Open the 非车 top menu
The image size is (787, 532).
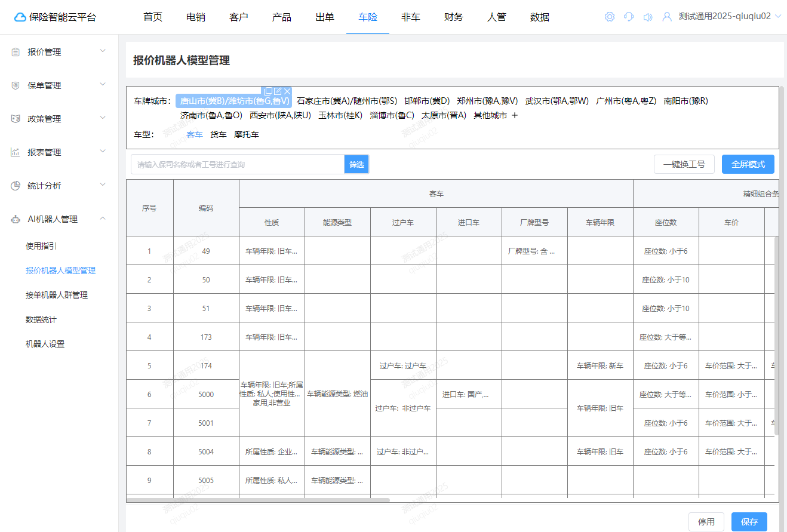coord(411,17)
